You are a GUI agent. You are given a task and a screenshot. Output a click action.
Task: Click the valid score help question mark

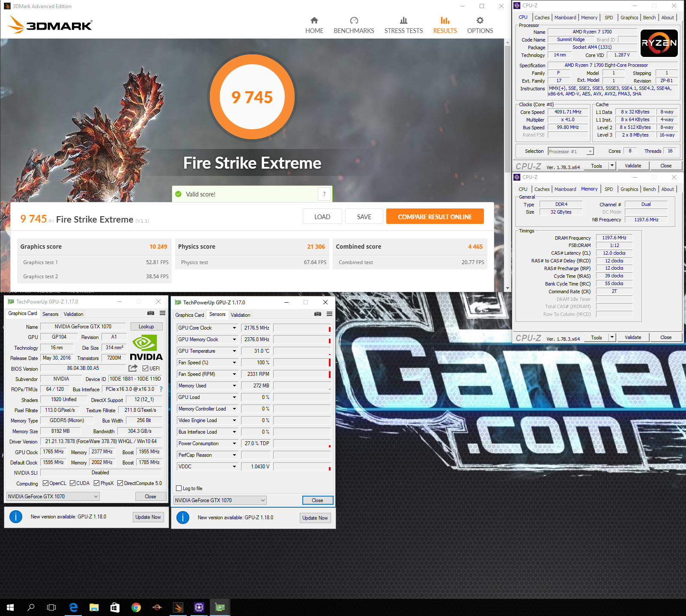pos(324,194)
